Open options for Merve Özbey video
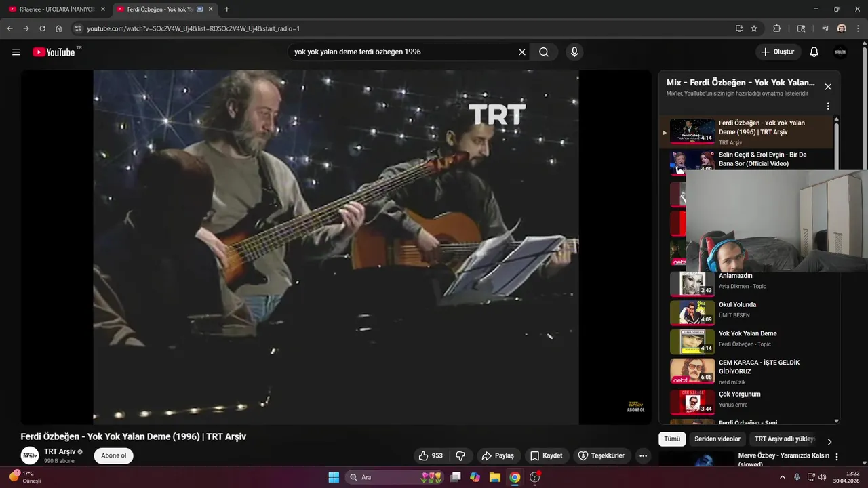Image resolution: width=868 pixels, height=488 pixels. coord(837,457)
